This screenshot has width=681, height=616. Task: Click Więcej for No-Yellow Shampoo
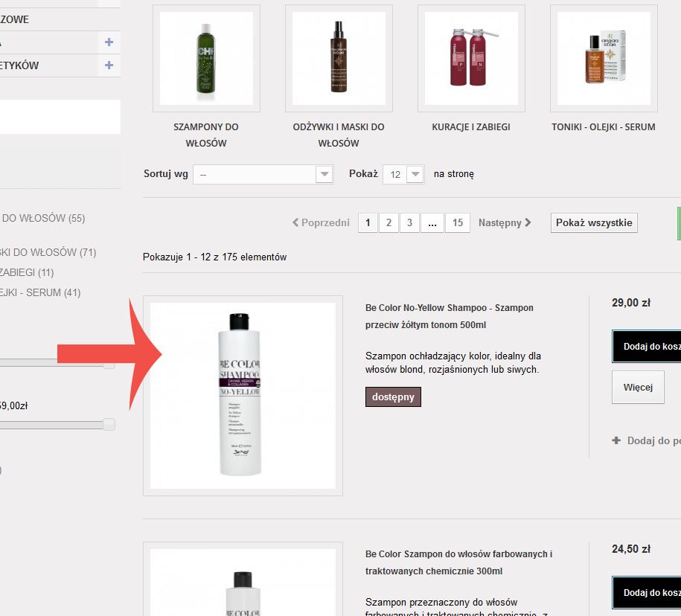(638, 387)
